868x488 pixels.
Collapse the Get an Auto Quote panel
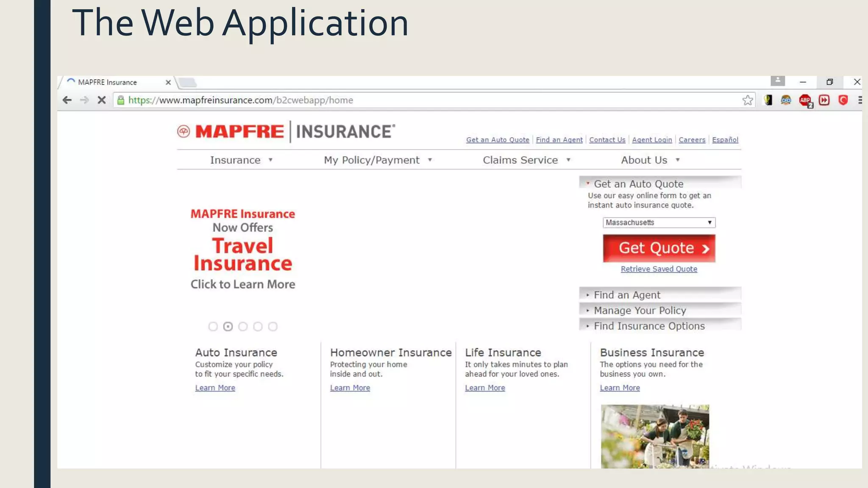click(x=660, y=183)
